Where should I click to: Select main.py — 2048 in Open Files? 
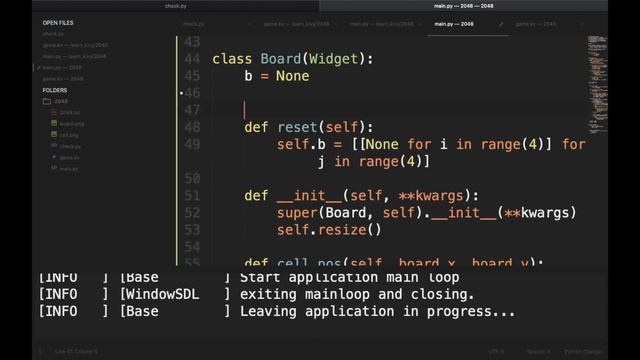click(62, 68)
